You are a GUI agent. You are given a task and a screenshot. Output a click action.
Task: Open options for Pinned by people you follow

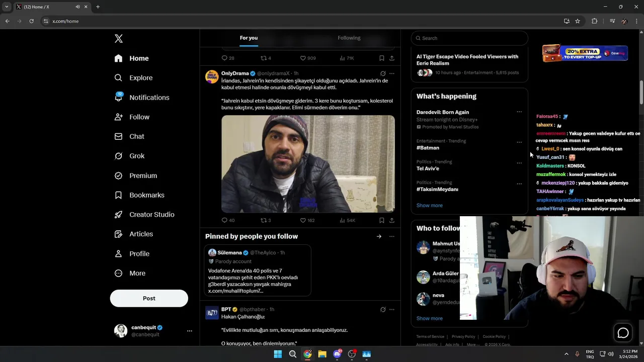click(x=392, y=236)
